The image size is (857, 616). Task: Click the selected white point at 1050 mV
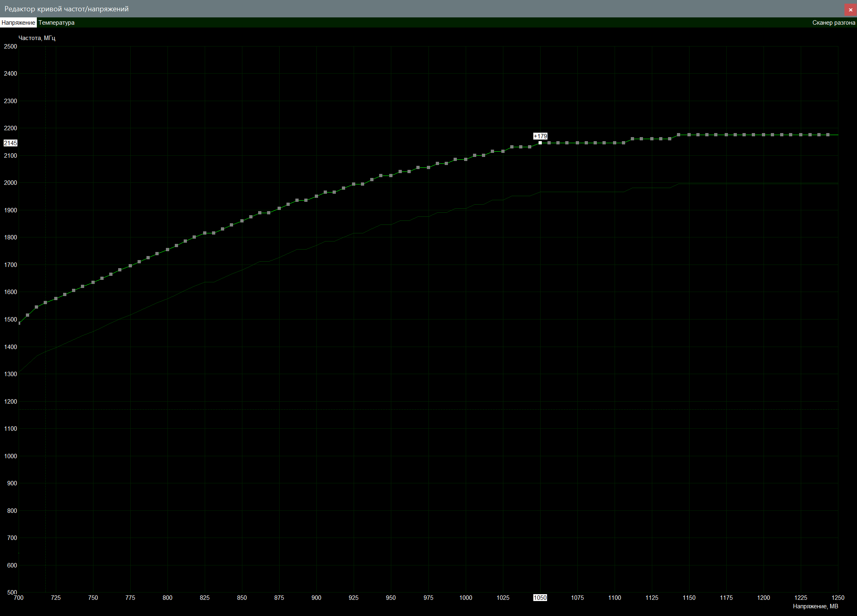tap(540, 143)
